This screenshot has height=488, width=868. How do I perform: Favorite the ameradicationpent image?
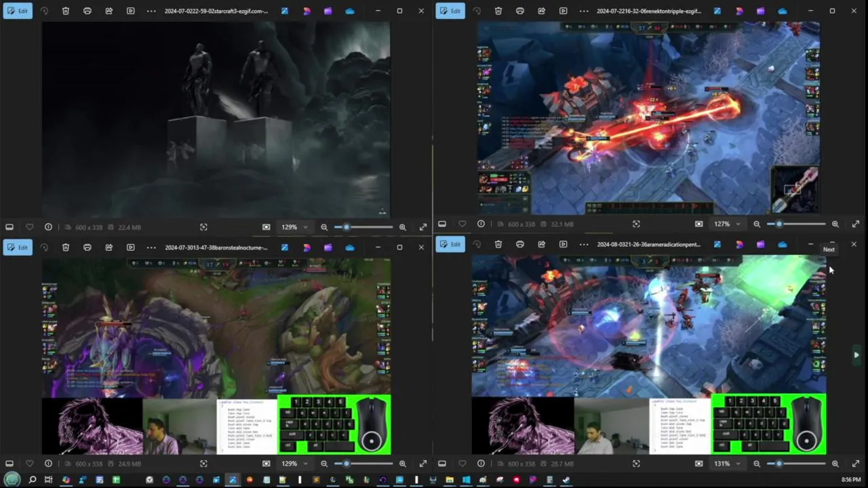tap(462, 464)
